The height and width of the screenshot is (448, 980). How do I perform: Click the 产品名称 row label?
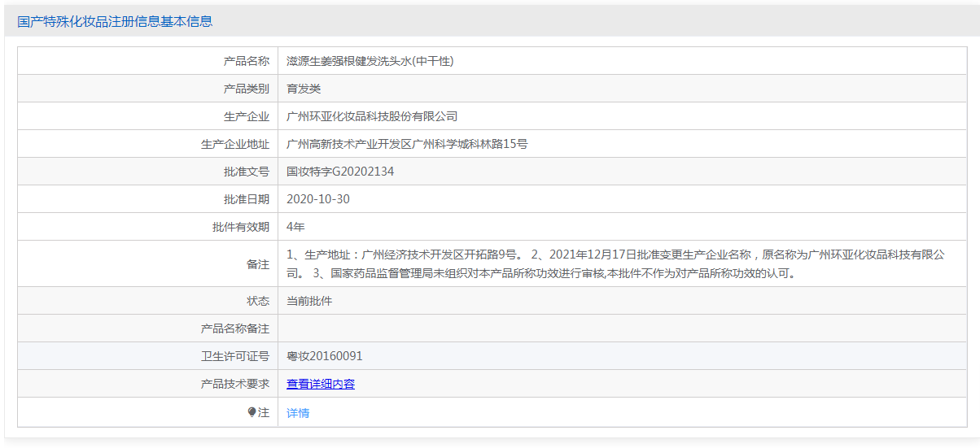point(247,61)
